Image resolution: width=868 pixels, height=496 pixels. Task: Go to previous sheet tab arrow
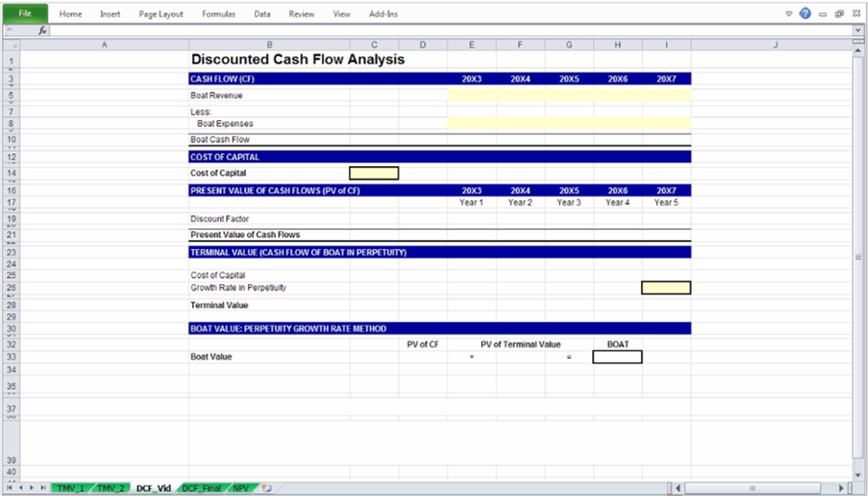point(21,488)
